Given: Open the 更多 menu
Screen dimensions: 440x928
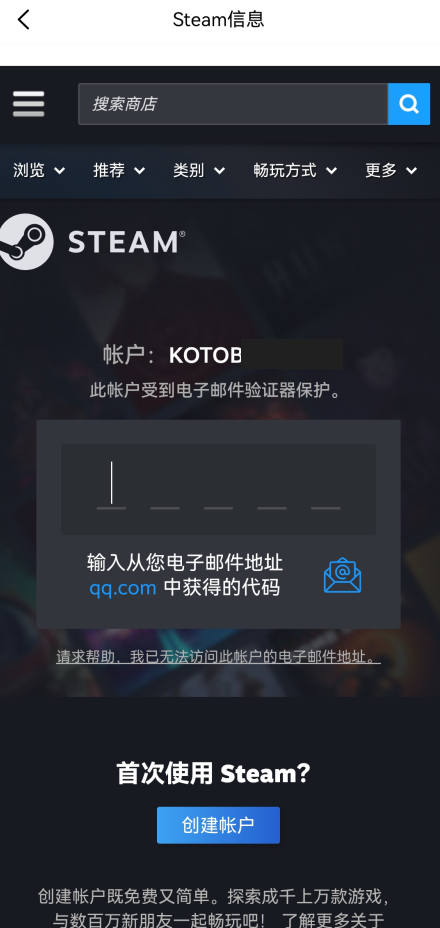Looking at the screenshot, I should point(391,170).
